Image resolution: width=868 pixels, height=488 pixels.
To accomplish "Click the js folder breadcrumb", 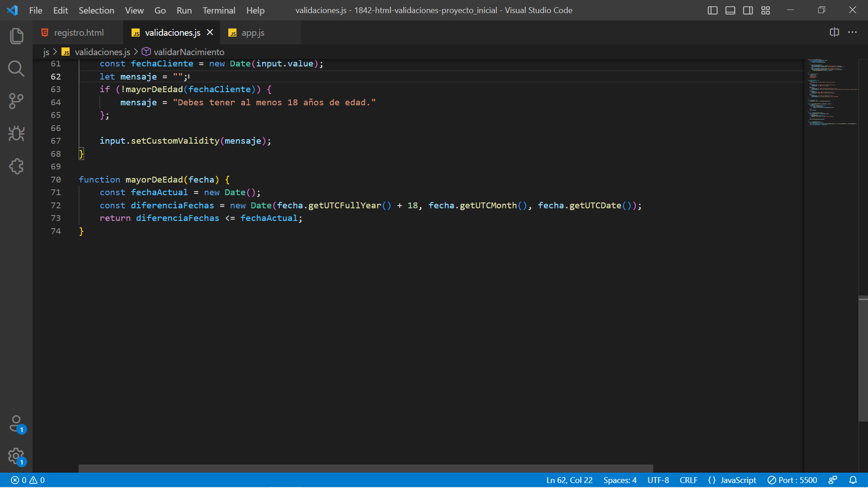I will coord(46,52).
